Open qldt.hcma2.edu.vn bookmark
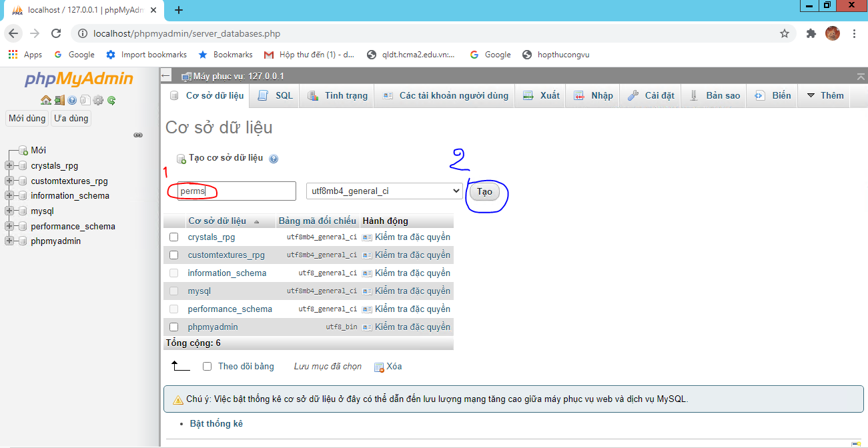868x448 pixels. [412, 55]
